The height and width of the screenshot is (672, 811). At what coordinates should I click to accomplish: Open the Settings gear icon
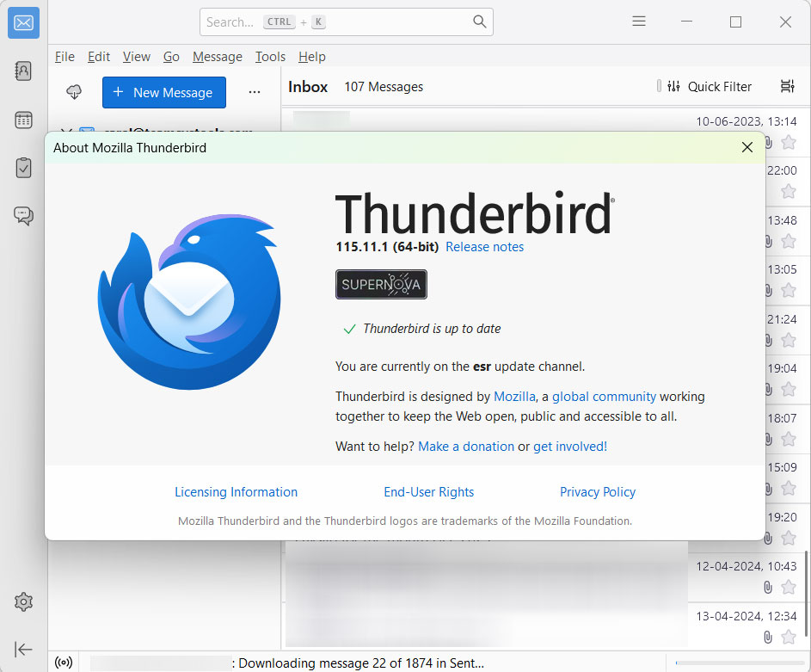[23, 601]
